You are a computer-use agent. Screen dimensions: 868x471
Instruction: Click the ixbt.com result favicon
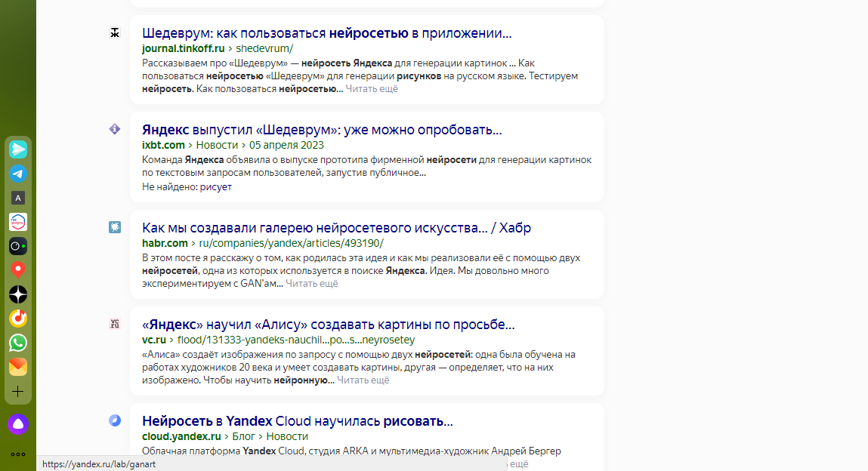pyautogui.click(x=115, y=129)
